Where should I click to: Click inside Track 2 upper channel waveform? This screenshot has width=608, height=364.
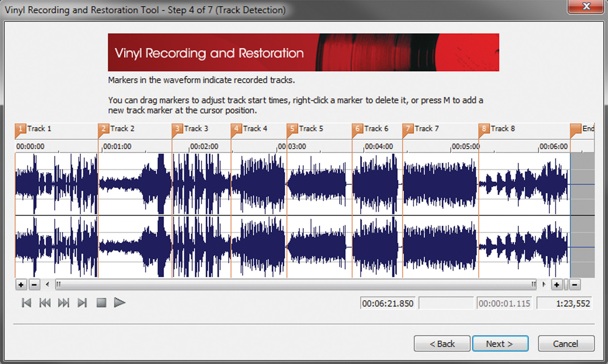point(135,184)
